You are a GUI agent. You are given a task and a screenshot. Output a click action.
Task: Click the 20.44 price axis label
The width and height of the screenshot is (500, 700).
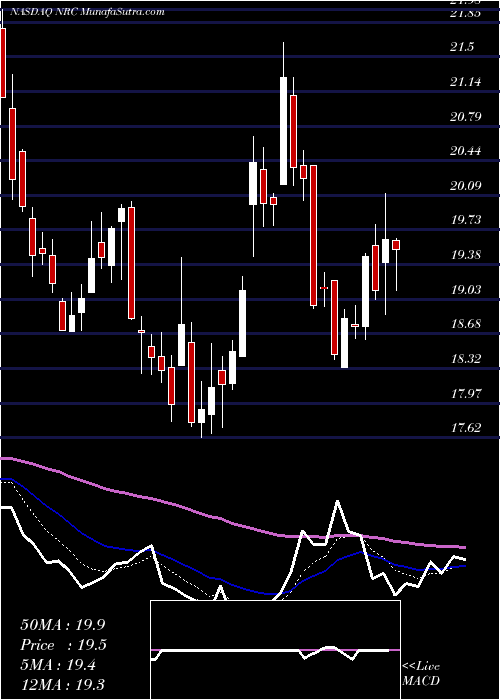(x=466, y=151)
